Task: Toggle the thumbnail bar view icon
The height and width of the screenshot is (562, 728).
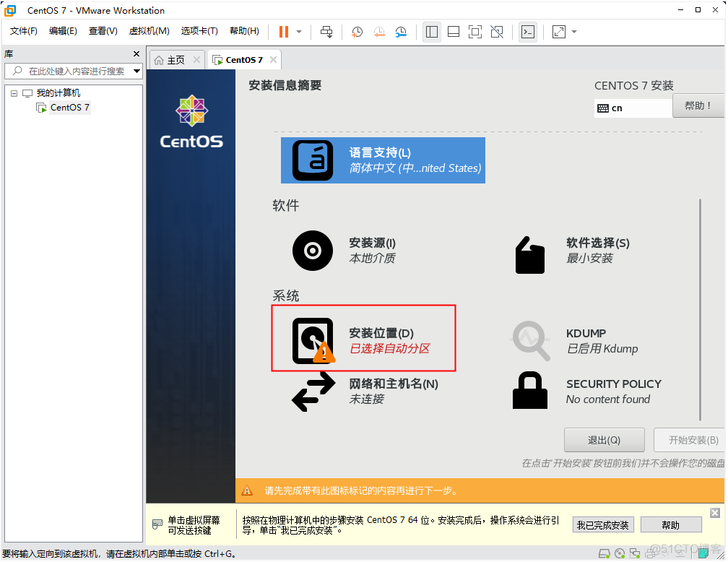Action: tap(453, 32)
